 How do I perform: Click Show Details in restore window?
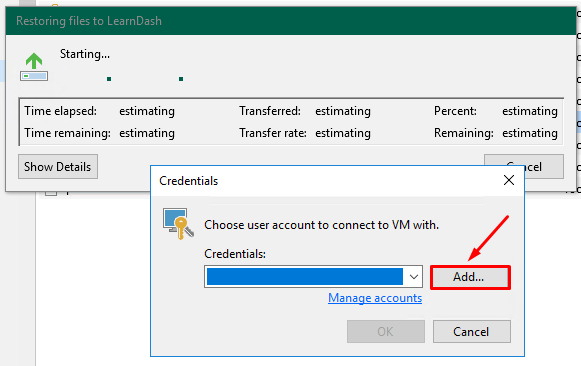click(58, 167)
